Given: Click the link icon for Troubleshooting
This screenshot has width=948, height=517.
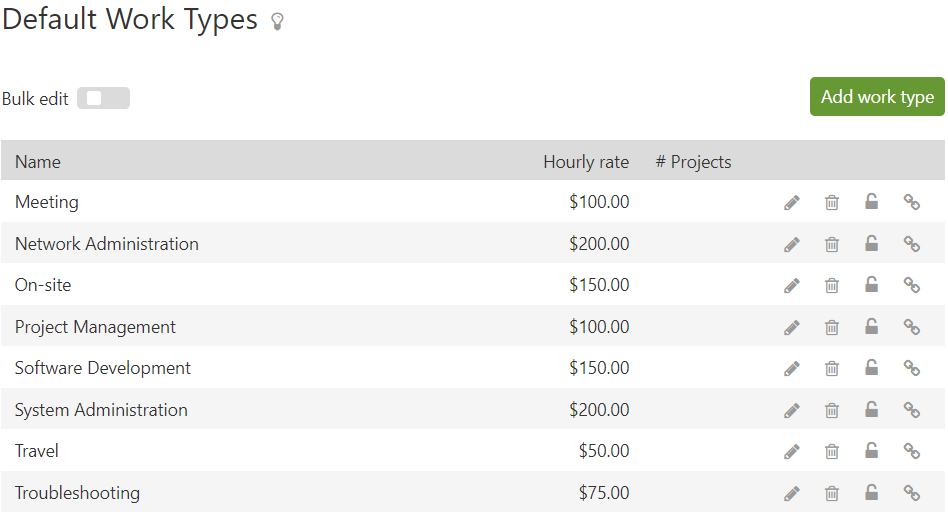Looking at the screenshot, I should point(912,493).
